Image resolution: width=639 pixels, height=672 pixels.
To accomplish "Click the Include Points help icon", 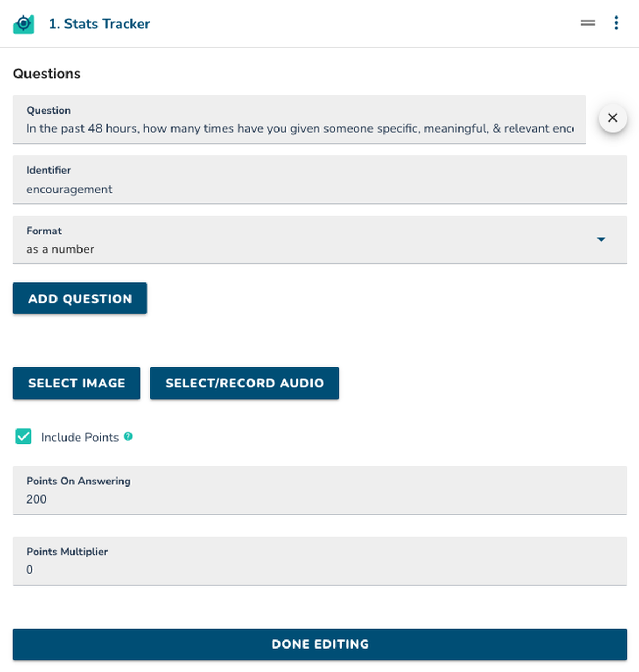I will click(x=128, y=436).
